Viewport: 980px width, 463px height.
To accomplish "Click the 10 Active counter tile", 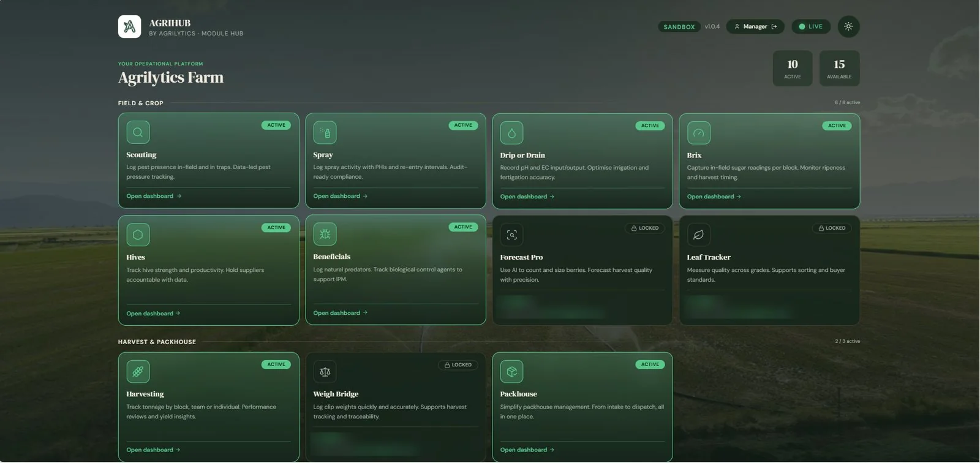I will tap(793, 69).
